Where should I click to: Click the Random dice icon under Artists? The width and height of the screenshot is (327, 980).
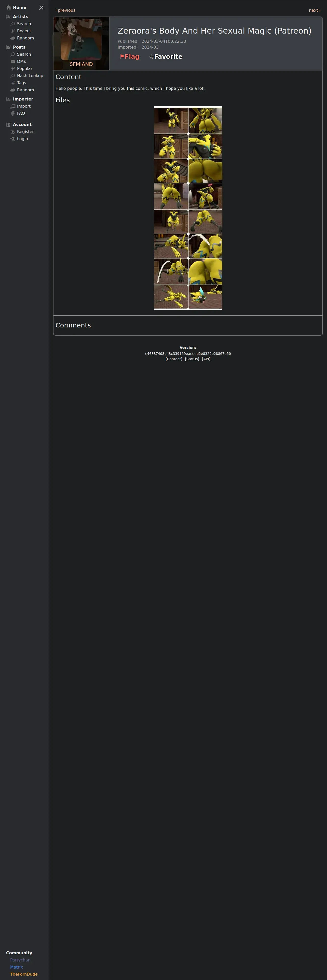pyautogui.click(x=12, y=38)
